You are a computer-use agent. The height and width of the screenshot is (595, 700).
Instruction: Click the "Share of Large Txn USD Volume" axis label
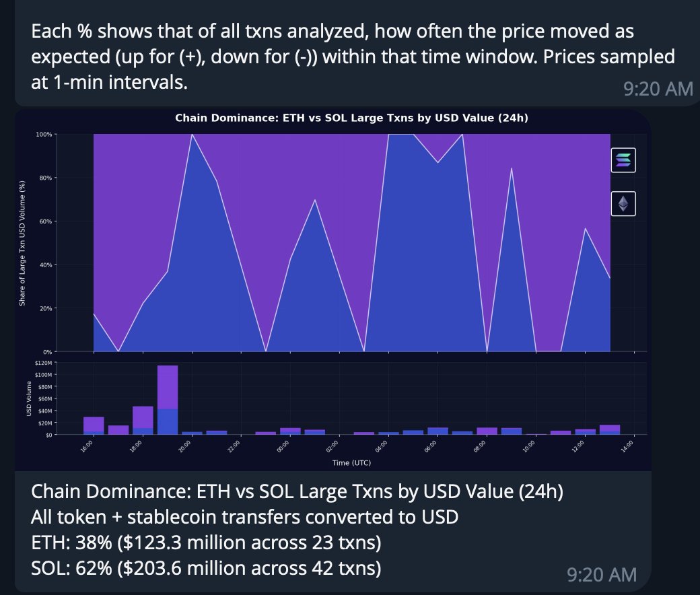22,243
